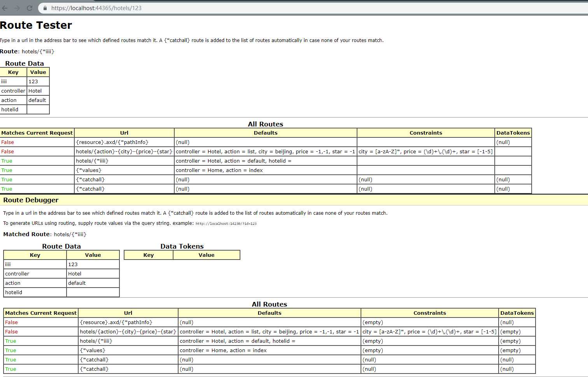Click 'Matches Current Request' header in Route Debugger table
Viewport: 588px width, 377px height.
41,313
